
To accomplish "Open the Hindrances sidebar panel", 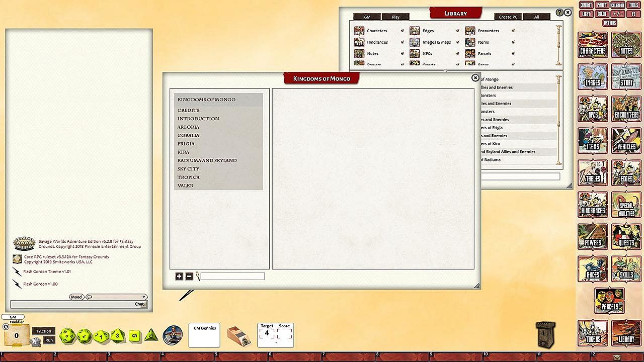I will pyautogui.click(x=593, y=205).
